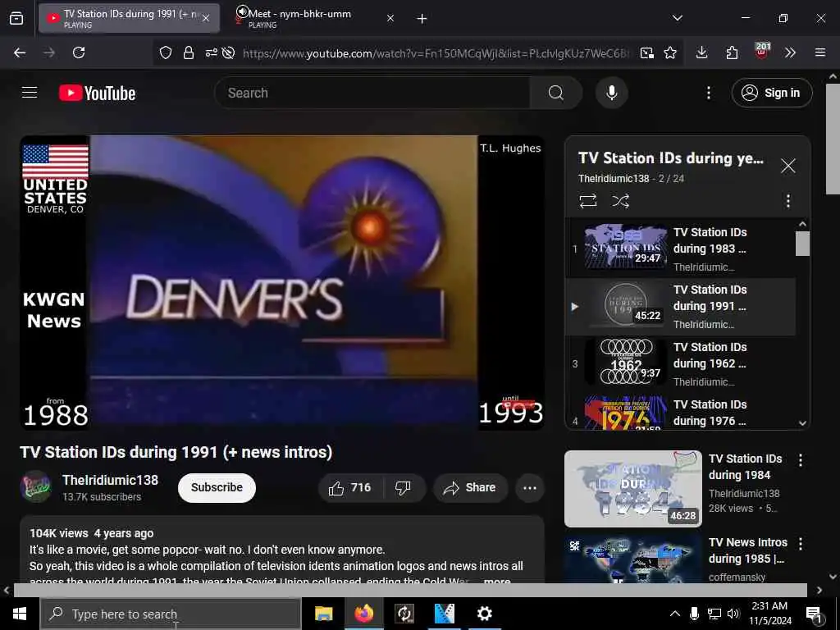Open Firefox downloads panel
840x630 pixels.
[702, 52]
